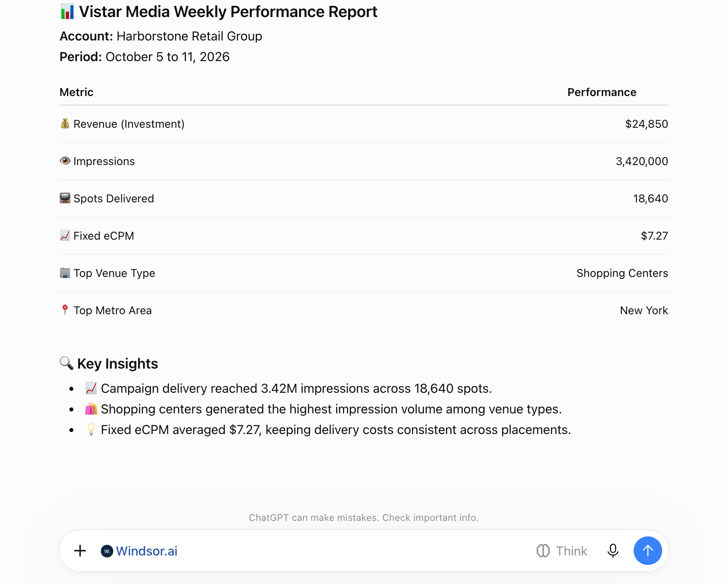The image size is (728, 584).
Task: Click the chart emoji beside Fixed eCPM row
Action: coord(65,235)
